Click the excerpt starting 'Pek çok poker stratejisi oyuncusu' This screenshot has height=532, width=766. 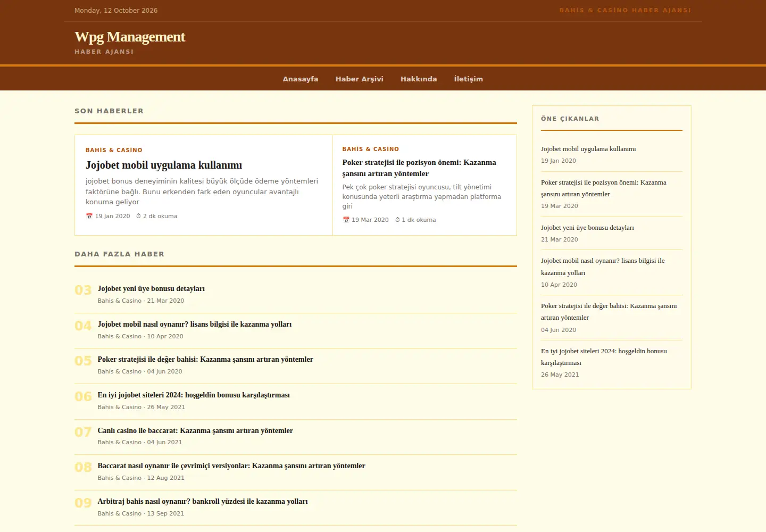click(x=422, y=196)
